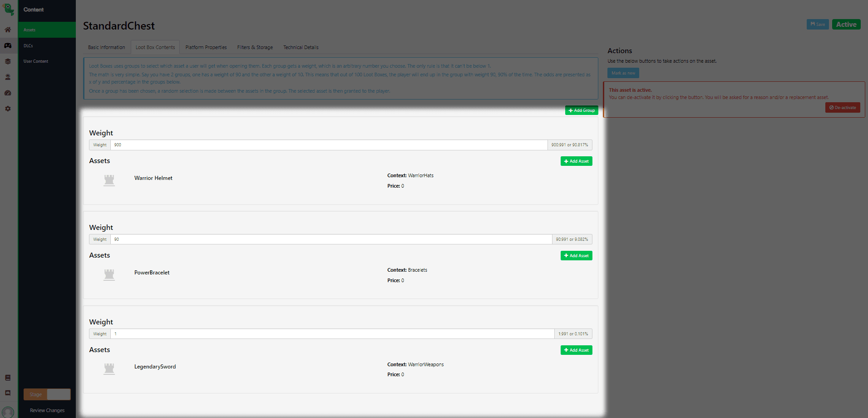This screenshot has width=868, height=418.
Task: Open the Discord chat icon
Action: click(x=8, y=393)
